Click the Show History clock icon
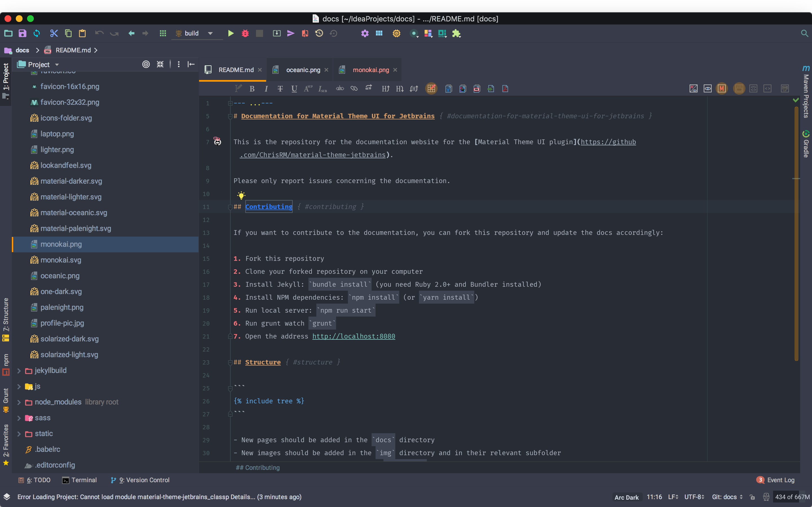This screenshot has width=812, height=507. [319, 34]
